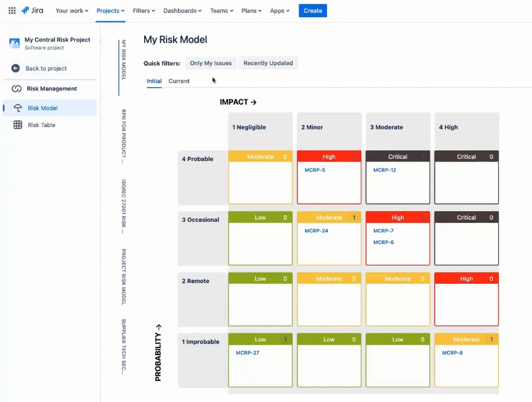
Task: Click the Jira logo icon
Action: pos(24,10)
